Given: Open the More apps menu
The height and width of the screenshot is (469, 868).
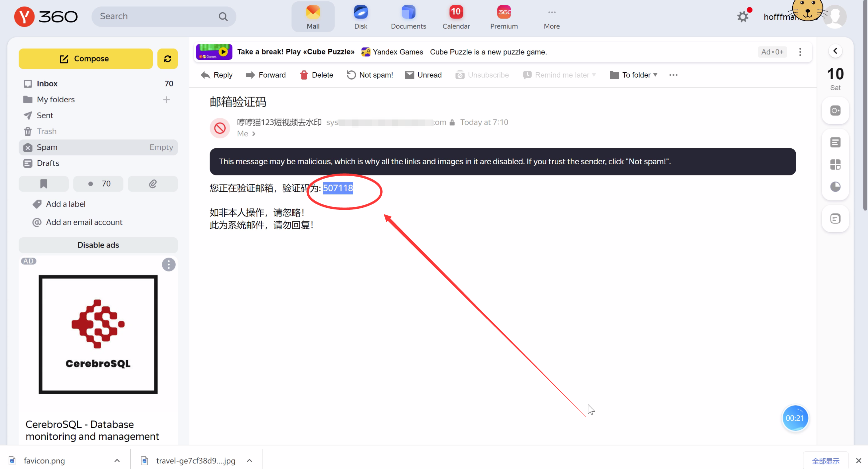Looking at the screenshot, I should (552, 17).
